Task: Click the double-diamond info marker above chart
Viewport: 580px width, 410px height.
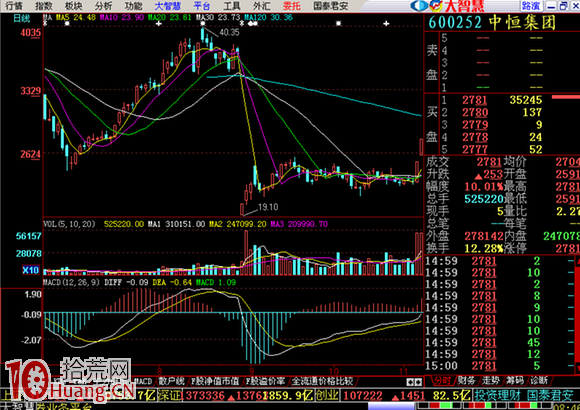Action: click(x=253, y=24)
